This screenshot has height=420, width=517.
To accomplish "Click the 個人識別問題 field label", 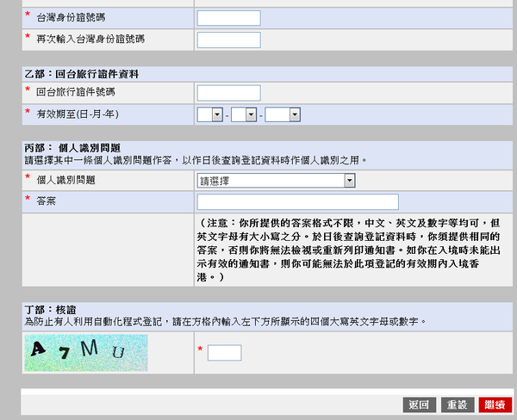I will pos(65,181).
